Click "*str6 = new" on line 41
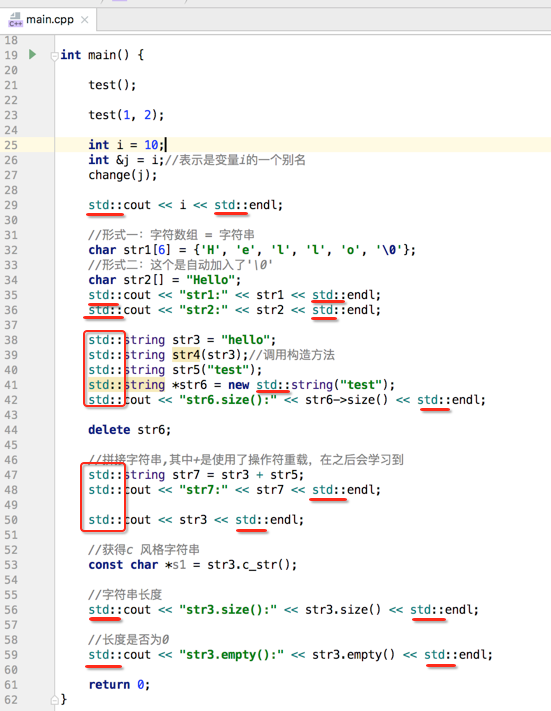 [211, 385]
